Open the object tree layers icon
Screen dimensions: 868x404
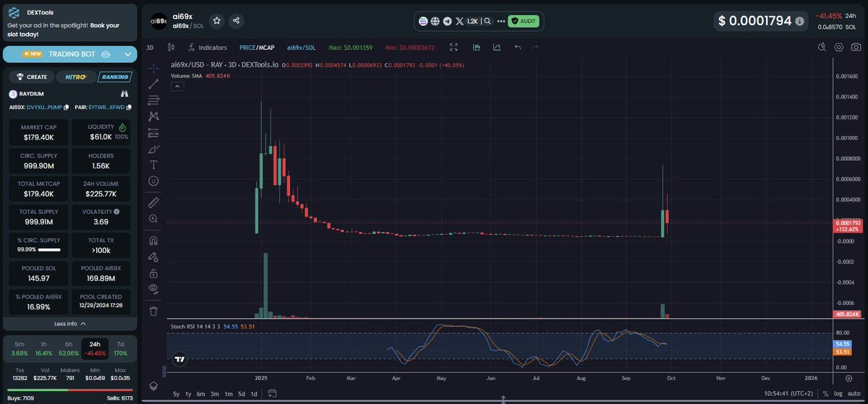(x=153, y=386)
